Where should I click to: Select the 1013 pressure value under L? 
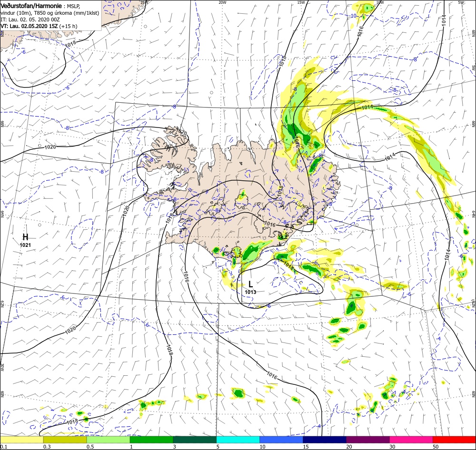coord(250,292)
